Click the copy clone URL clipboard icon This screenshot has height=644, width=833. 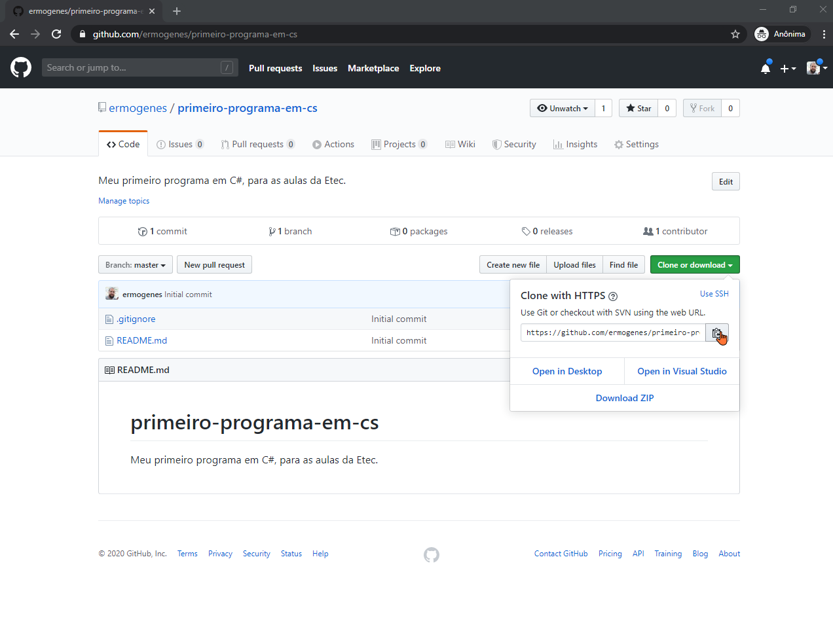pyautogui.click(x=717, y=333)
